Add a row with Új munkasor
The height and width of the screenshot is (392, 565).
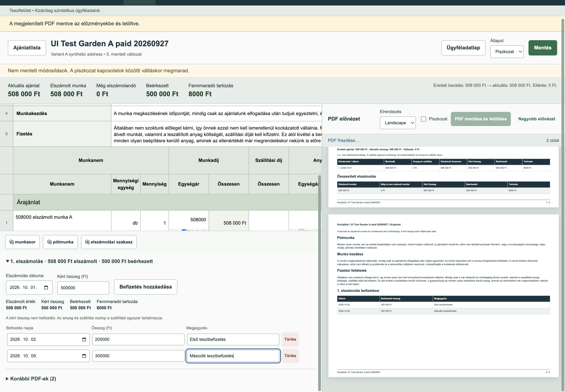click(22, 242)
